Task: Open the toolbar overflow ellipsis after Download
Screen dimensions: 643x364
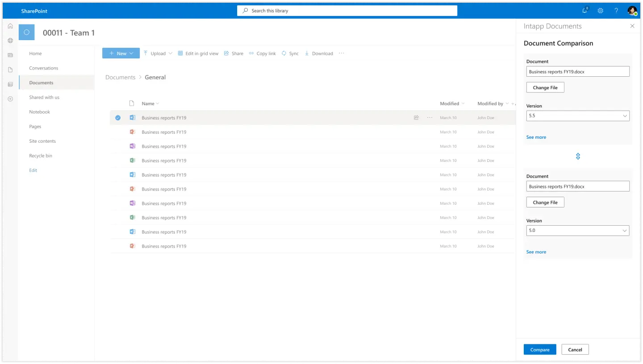Action: tap(342, 53)
